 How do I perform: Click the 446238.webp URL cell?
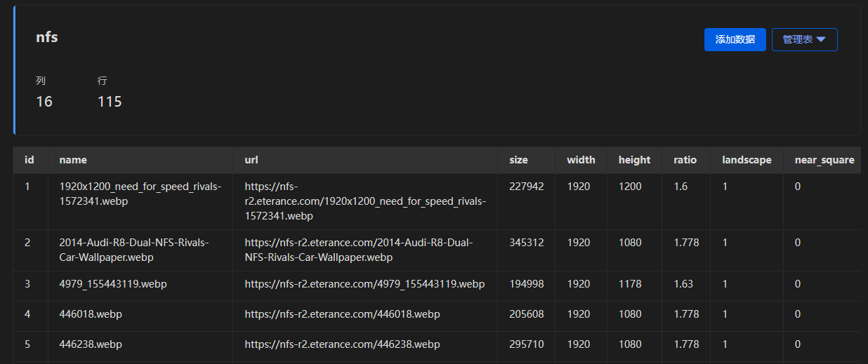click(x=342, y=344)
